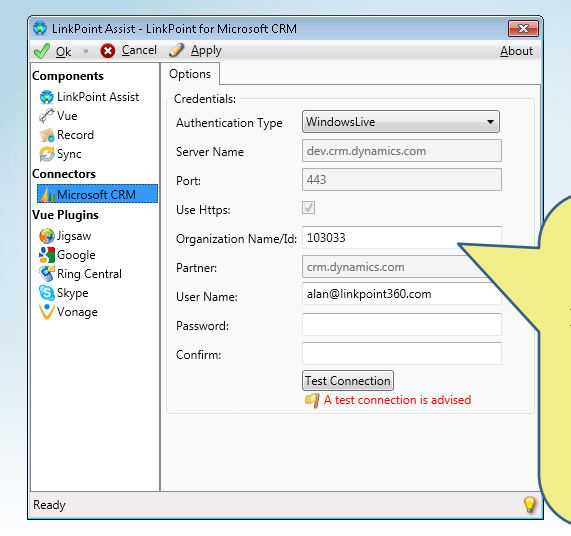Close the LinkPoint Assist window
The image size is (571, 536).
coord(523,28)
